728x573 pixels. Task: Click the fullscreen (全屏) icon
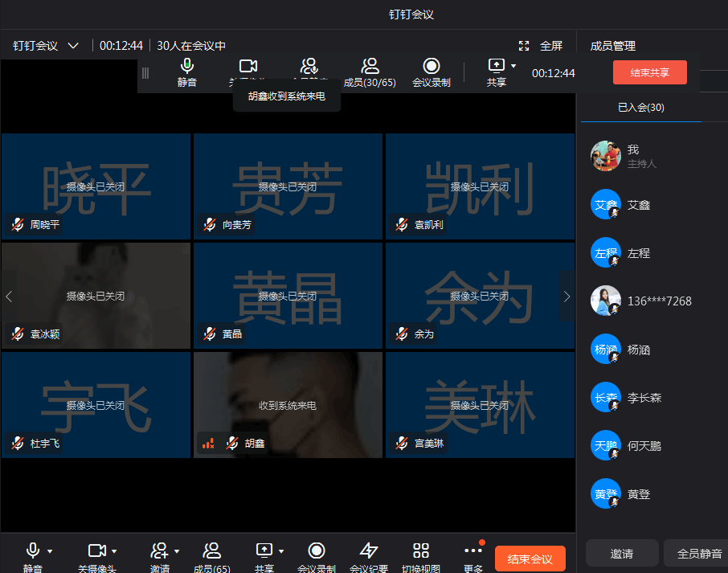524,46
